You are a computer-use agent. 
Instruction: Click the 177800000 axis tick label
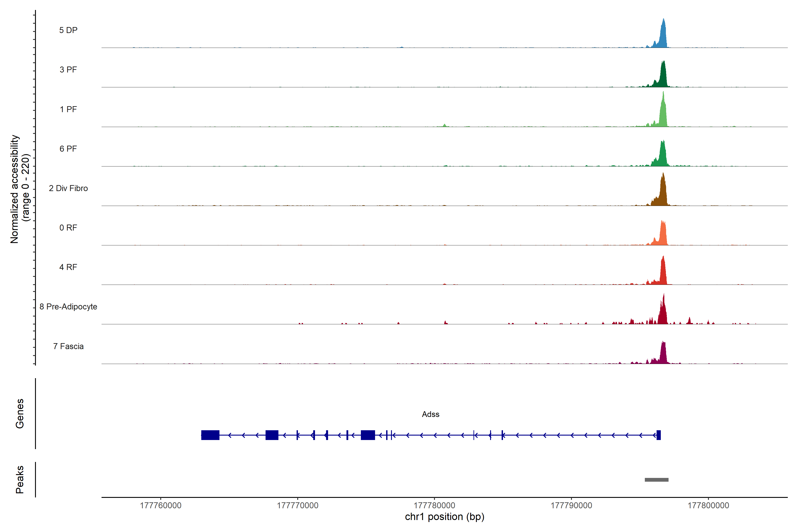click(708, 506)
